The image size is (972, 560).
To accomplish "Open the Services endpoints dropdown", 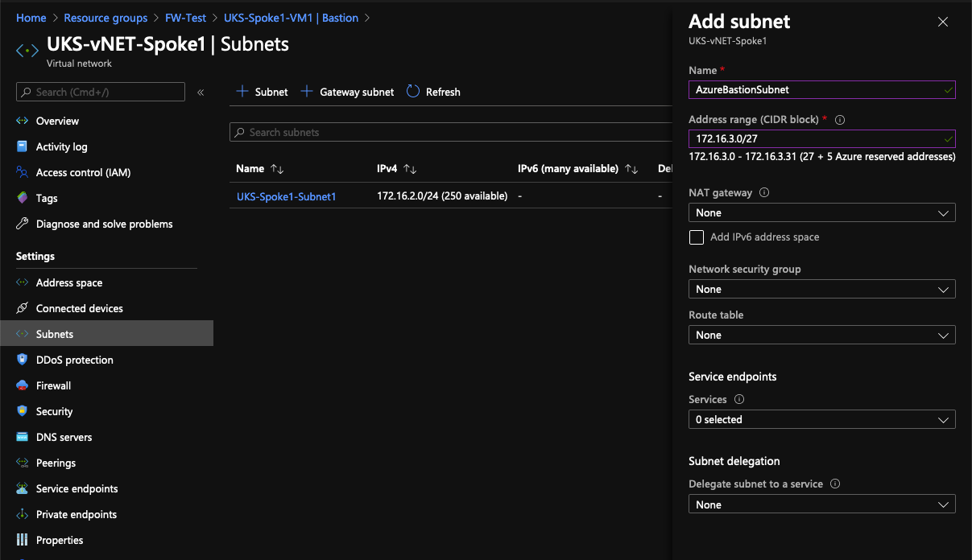I will (x=822, y=420).
